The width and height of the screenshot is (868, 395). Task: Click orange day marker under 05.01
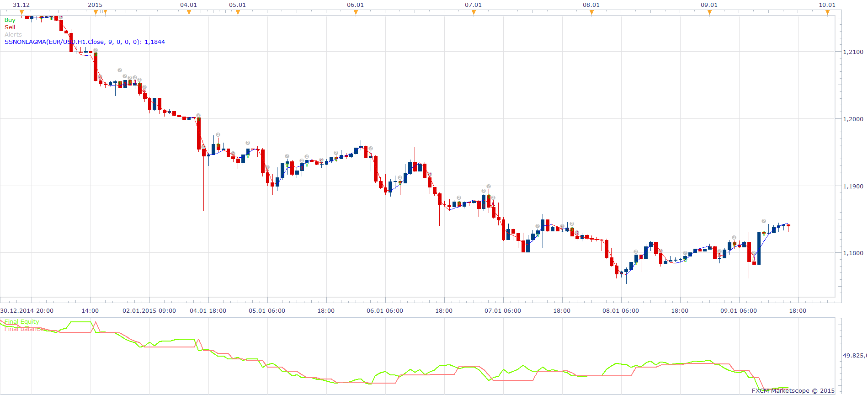tap(238, 12)
